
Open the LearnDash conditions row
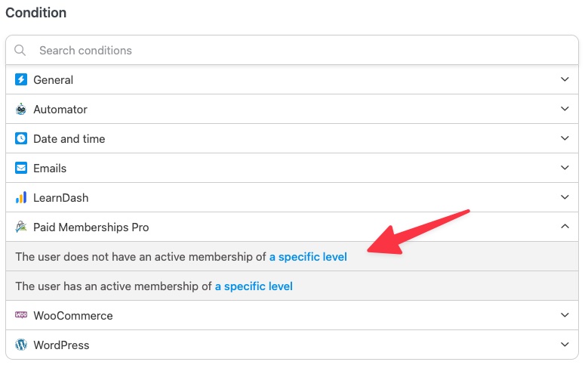pos(292,197)
